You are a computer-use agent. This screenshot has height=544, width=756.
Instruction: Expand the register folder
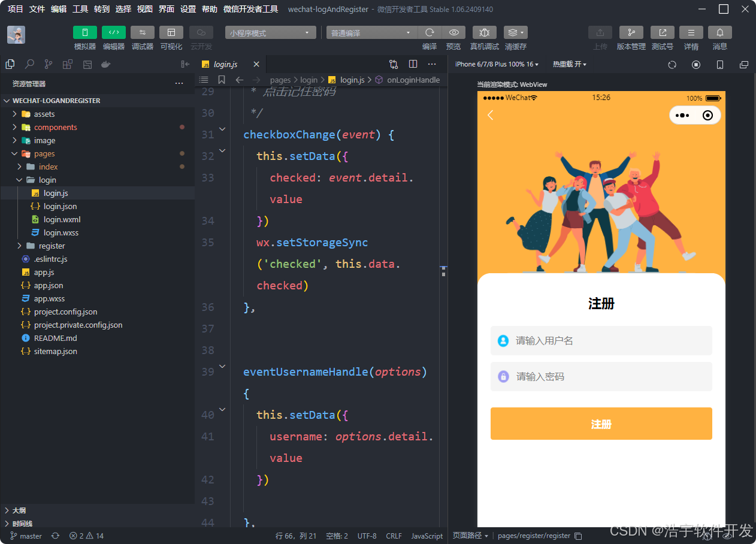click(19, 246)
